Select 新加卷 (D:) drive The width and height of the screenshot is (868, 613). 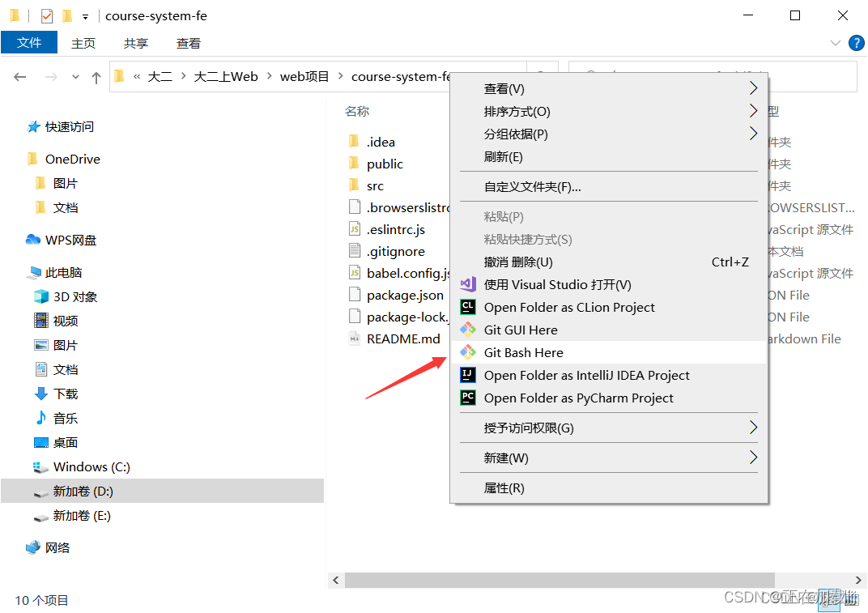162,492
